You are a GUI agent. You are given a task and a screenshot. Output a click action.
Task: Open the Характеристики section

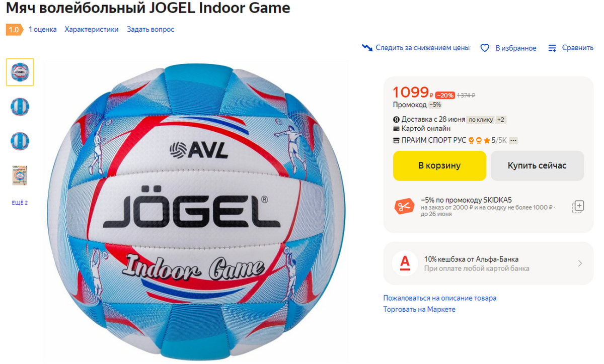coord(92,29)
